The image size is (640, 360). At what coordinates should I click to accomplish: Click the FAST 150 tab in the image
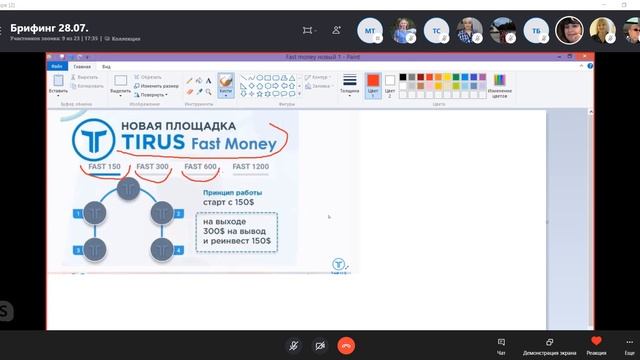point(104,167)
